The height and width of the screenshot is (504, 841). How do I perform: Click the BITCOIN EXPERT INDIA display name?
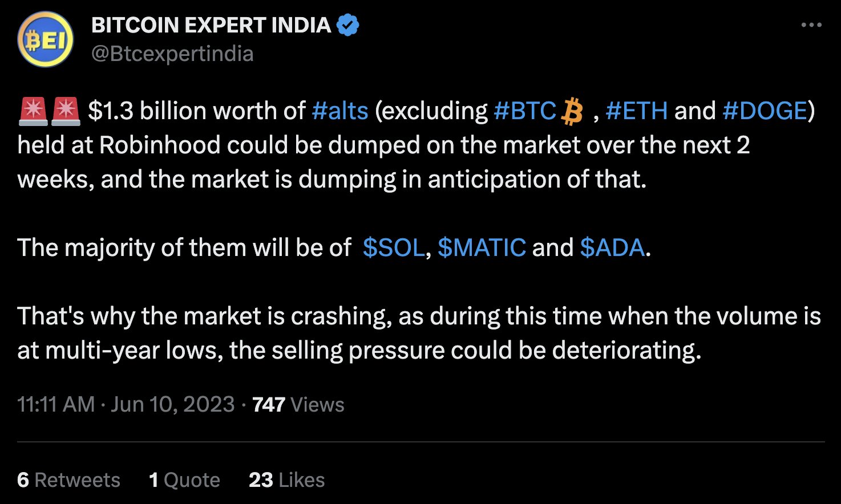point(211,25)
